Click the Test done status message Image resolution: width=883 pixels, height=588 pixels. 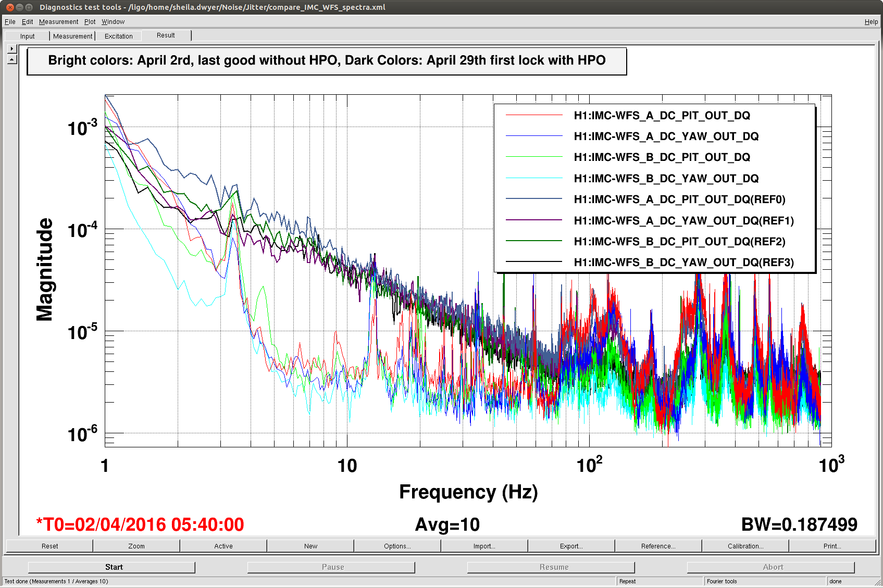click(56, 581)
